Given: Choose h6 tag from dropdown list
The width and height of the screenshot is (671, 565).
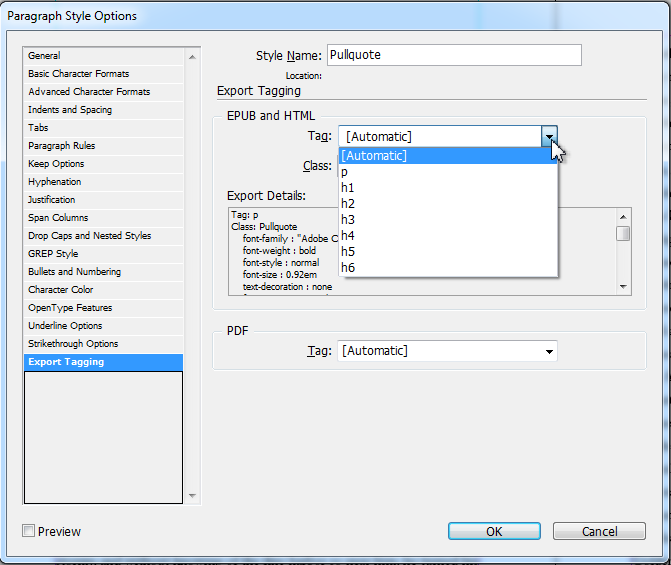Looking at the screenshot, I should tap(448, 268).
